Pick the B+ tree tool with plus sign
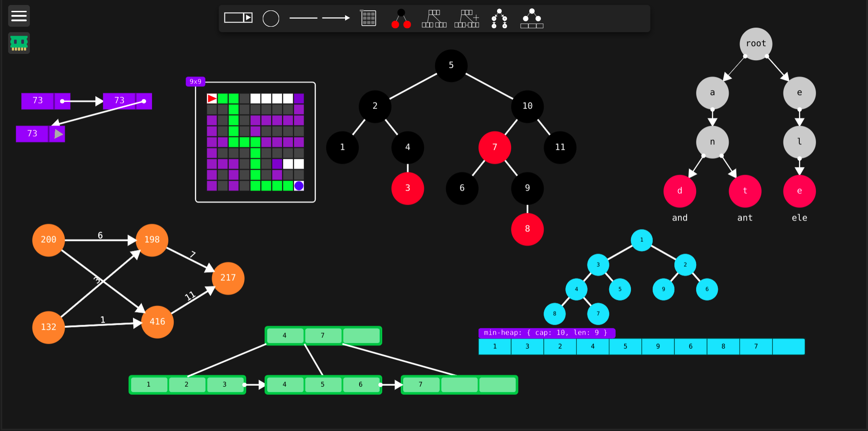 pos(467,19)
